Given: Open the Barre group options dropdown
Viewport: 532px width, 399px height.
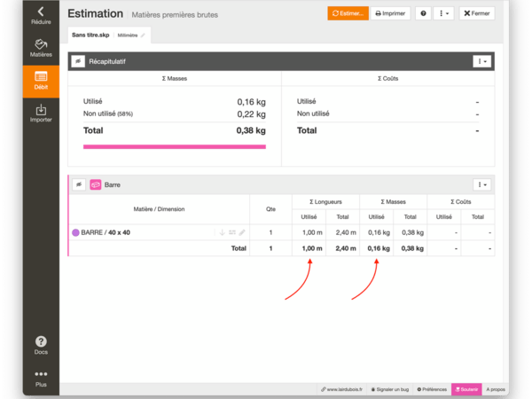Looking at the screenshot, I should (481, 184).
